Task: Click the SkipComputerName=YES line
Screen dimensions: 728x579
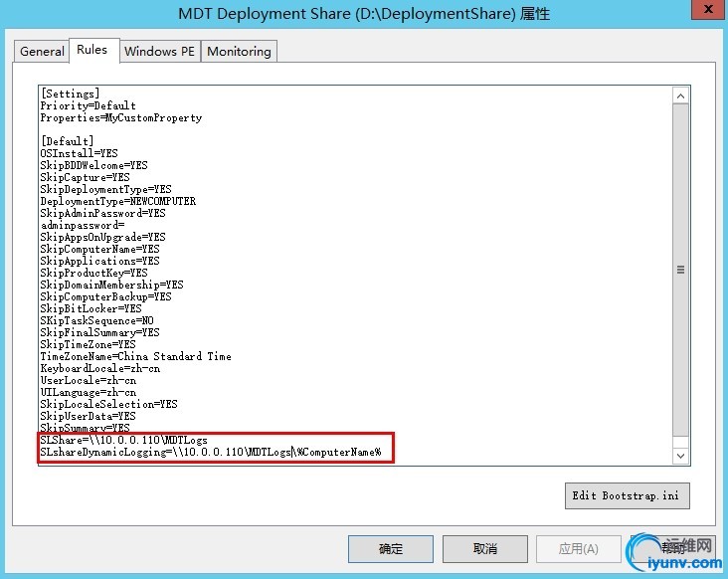Action: (100, 249)
